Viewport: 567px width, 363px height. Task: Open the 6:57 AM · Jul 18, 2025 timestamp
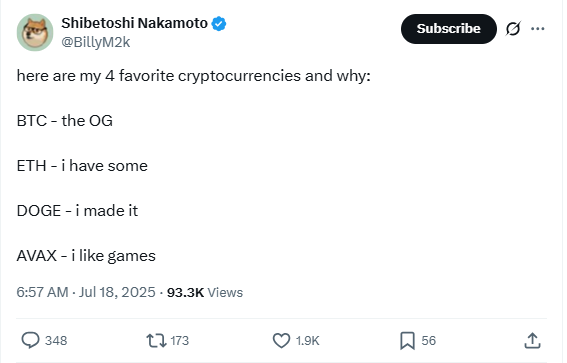point(86,292)
